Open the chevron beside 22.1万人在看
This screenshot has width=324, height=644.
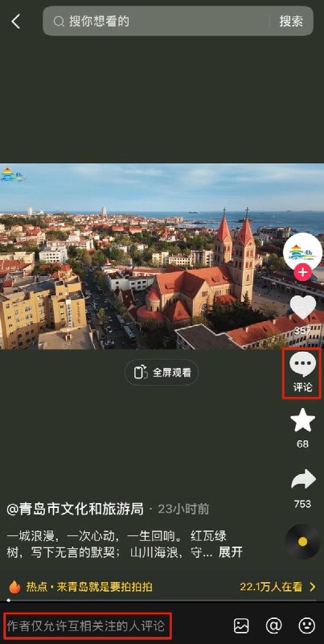coord(313,587)
